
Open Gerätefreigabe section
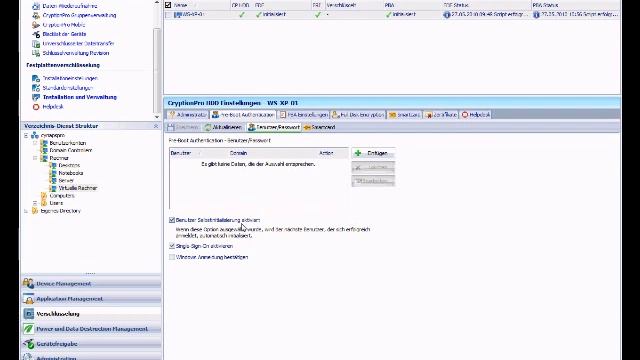click(91, 344)
